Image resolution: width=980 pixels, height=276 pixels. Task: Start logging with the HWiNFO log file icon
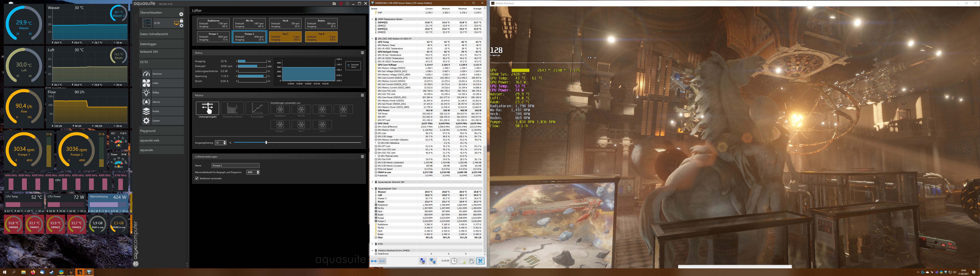tap(463, 261)
